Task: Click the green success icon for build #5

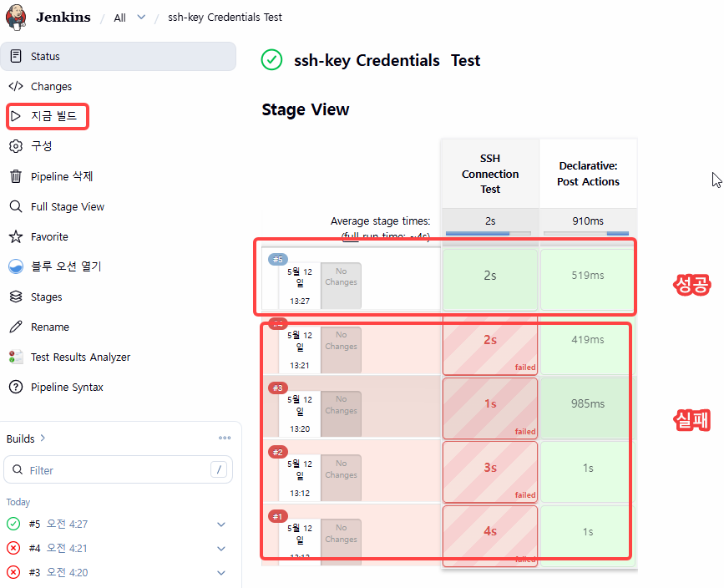Action: point(13,524)
